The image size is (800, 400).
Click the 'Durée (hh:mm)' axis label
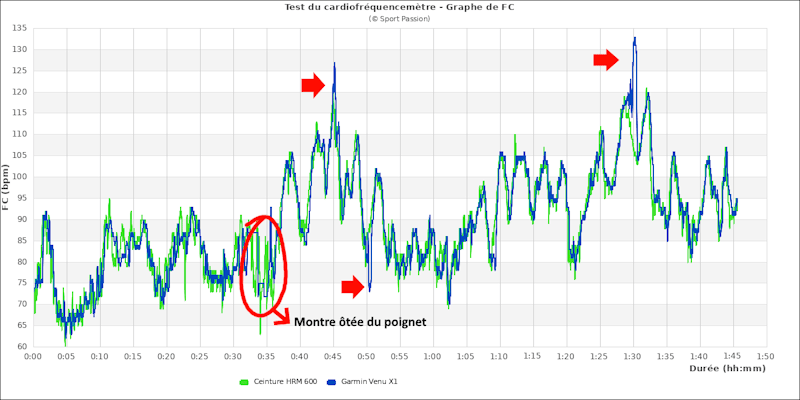[727, 368]
